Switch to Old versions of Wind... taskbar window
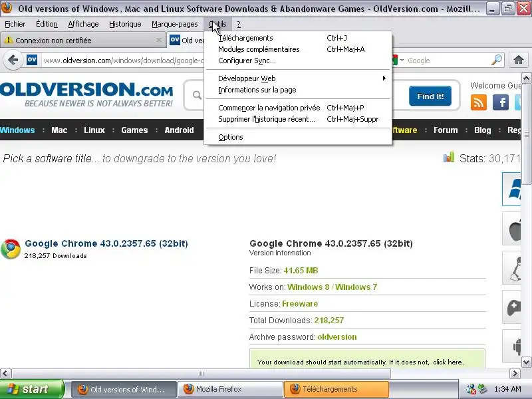Image resolution: width=532 pixels, height=399 pixels. click(x=124, y=389)
